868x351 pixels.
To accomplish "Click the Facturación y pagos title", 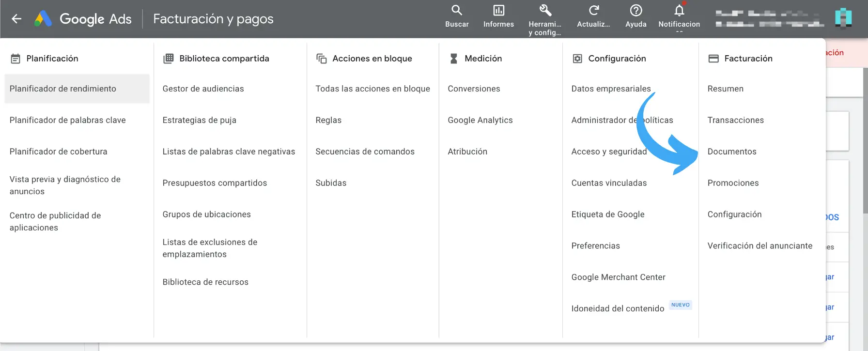I will point(213,19).
